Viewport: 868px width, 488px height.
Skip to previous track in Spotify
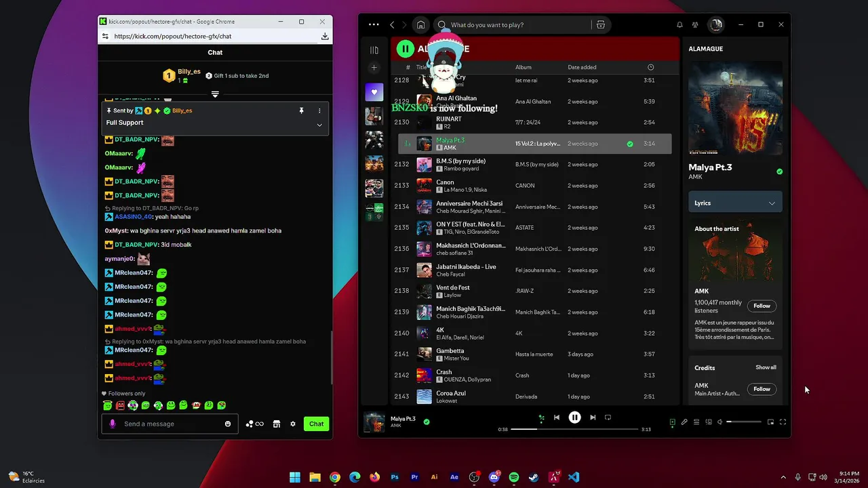pos(557,418)
